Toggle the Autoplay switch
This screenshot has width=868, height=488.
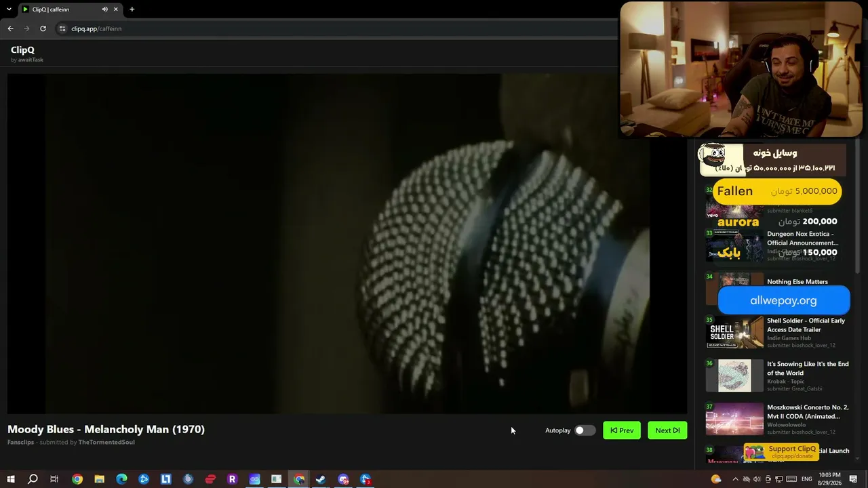[x=585, y=430]
